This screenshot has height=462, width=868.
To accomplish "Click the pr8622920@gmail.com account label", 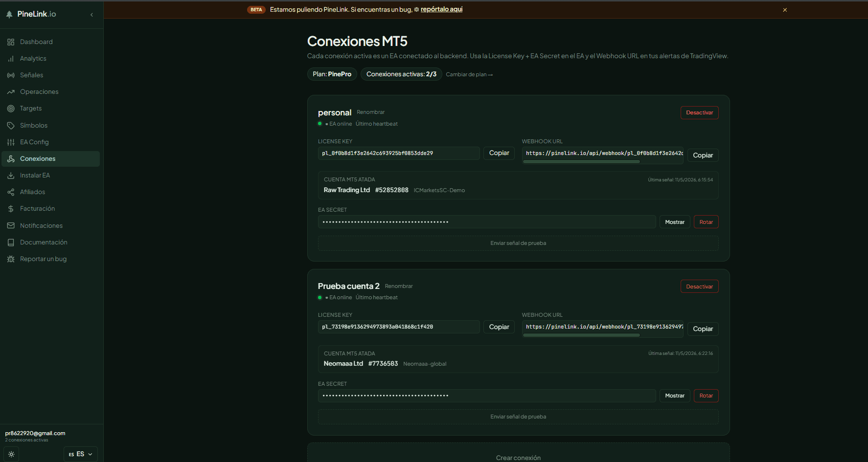I will (x=35, y=433).
